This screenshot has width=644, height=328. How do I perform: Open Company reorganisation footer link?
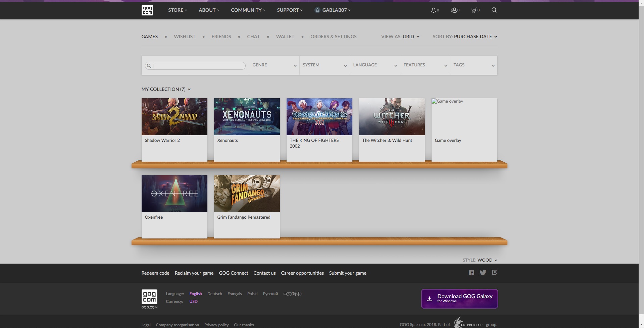177,325
